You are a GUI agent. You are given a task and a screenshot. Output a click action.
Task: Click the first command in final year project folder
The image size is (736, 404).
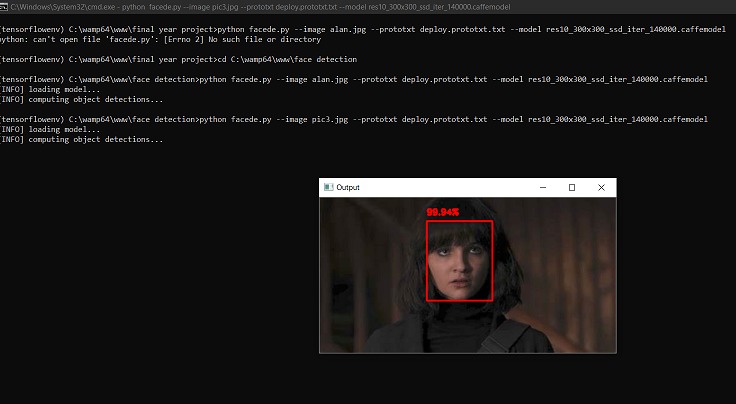pyautogui.click(x=363, y=29)
